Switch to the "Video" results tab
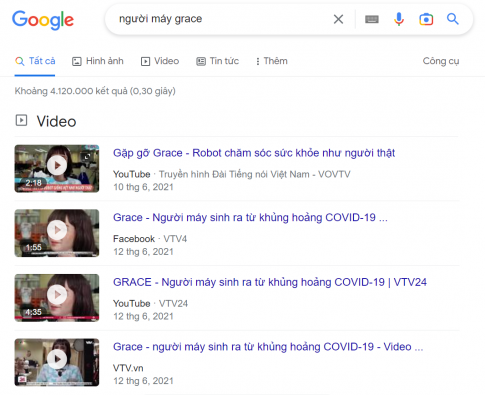 (160, 61)
